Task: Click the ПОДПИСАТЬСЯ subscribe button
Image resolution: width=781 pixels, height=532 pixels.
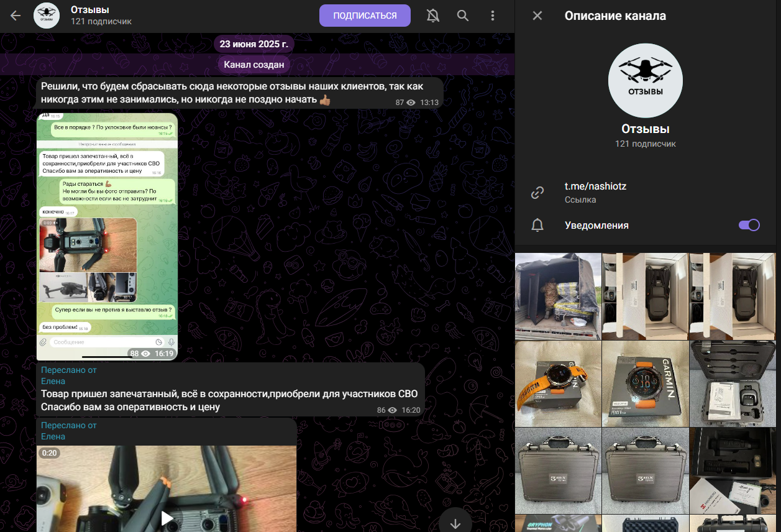Action: tap(365, 16)
